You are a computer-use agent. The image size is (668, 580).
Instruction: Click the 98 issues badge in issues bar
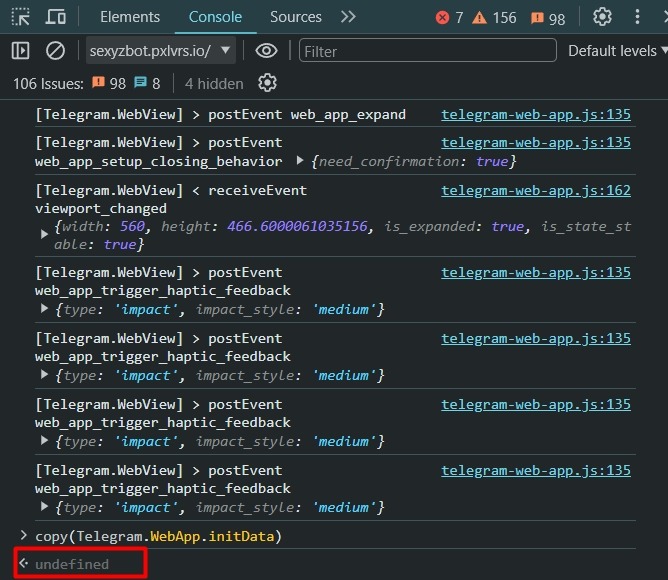coord(109,83)
